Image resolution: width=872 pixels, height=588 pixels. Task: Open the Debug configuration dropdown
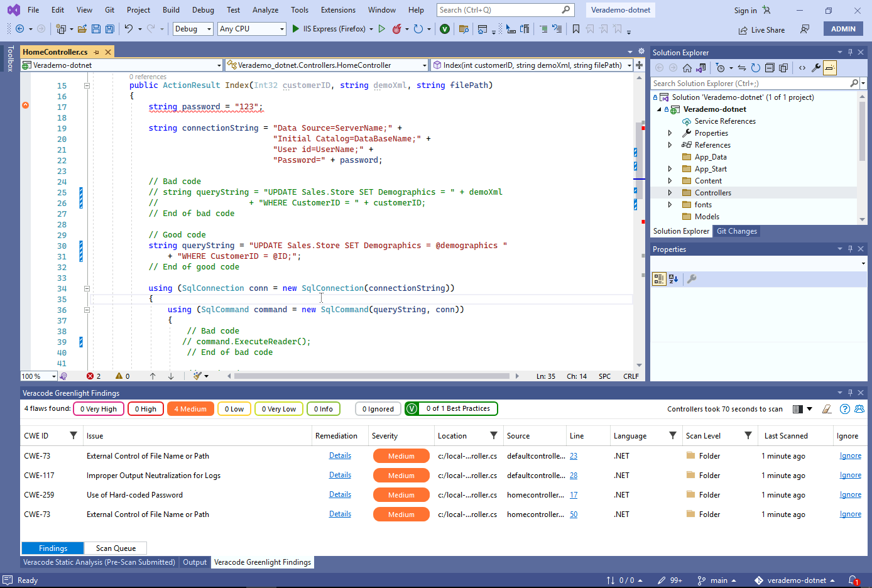coord(193,29)
